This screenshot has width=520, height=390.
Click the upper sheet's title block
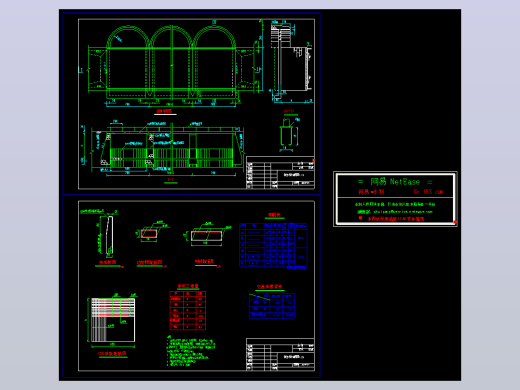pyautogui.click(x=280, y=172)
